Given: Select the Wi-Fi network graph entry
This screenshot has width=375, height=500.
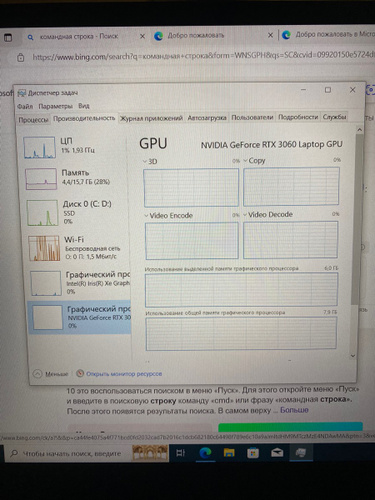Looking at the screenshot, I should tap(79, 248).
